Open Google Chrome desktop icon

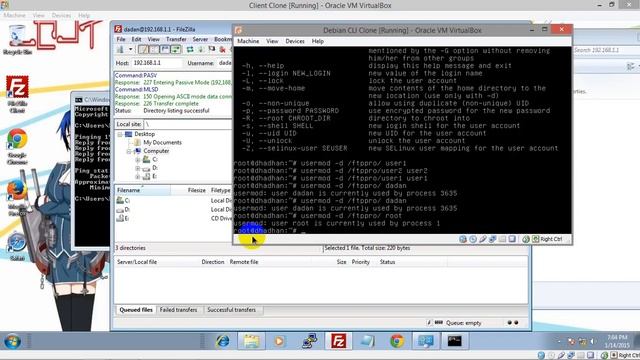pos(17,147)
